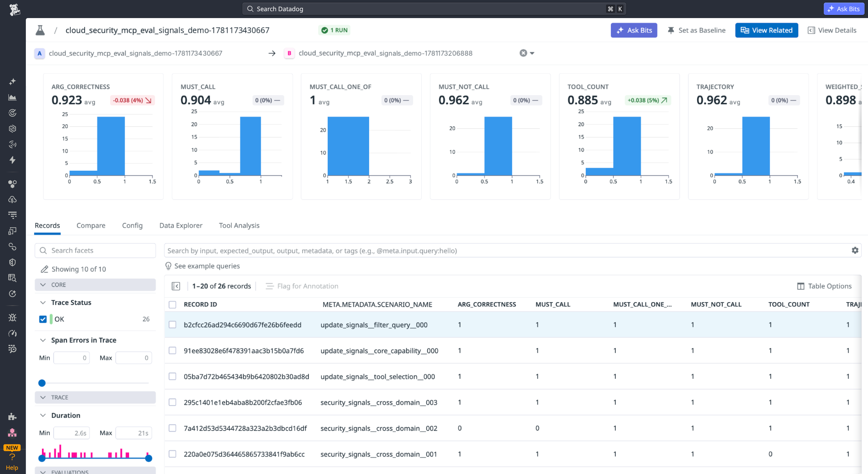Viewport: 868px width, 474px height.
Task: Switch to the Records tab
Action: (x=47, y=226)
